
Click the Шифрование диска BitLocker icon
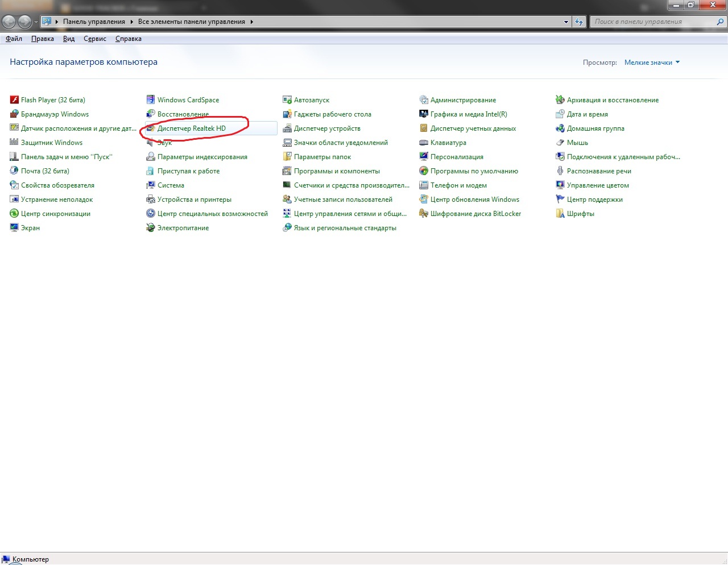pyautogui.click(x=424, y=214)
